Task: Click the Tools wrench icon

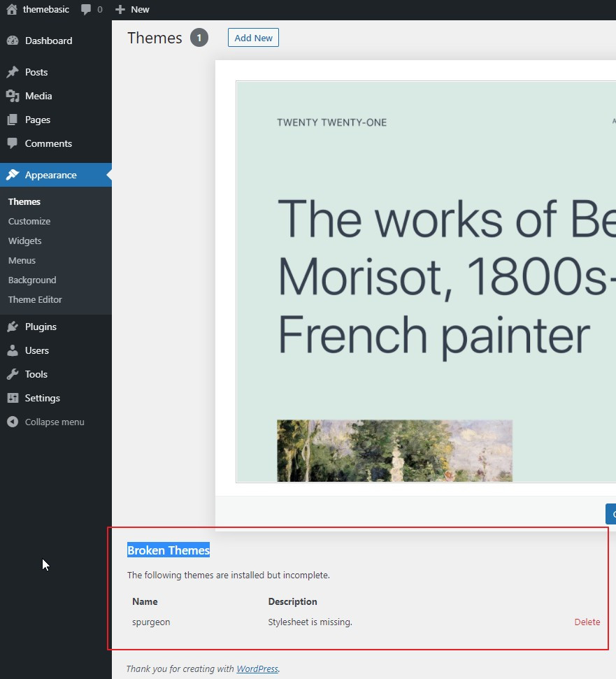Action: click(x=13, y=374)
